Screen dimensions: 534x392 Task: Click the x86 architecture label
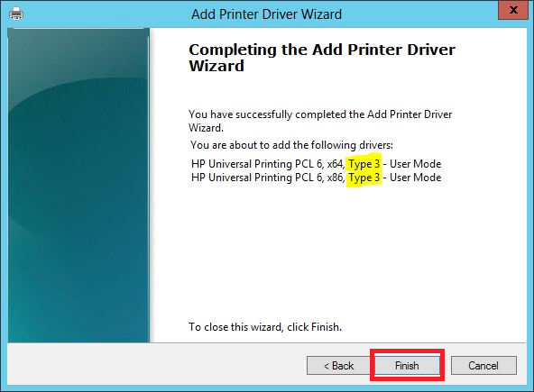pyautogui.click(x=336, y=178)
